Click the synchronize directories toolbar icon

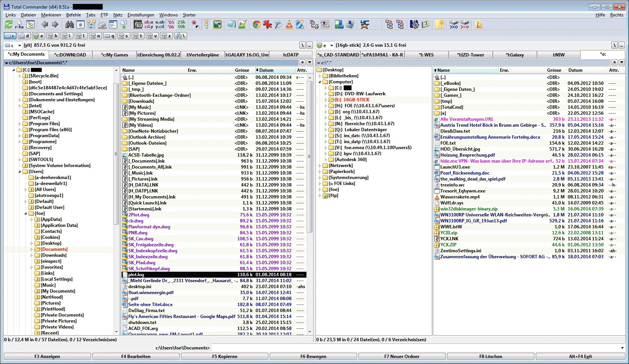point(91,25)
